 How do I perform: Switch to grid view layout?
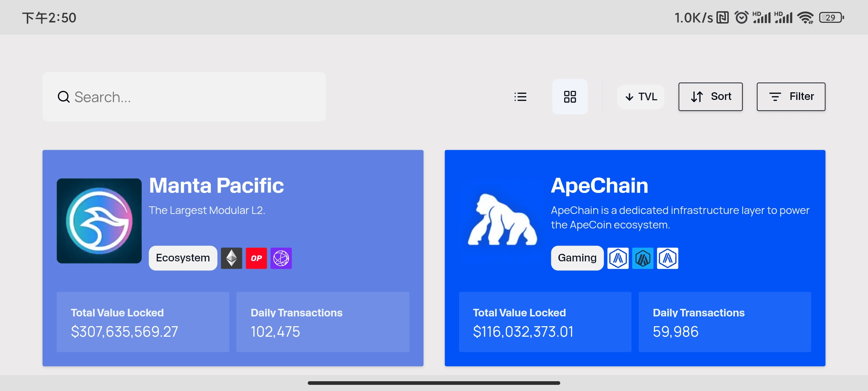570,97
